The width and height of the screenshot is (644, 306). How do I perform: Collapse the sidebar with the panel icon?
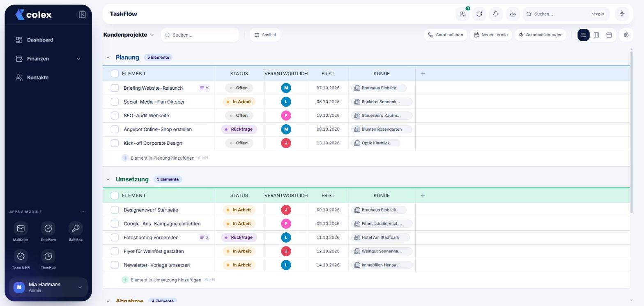pos(82,15)
